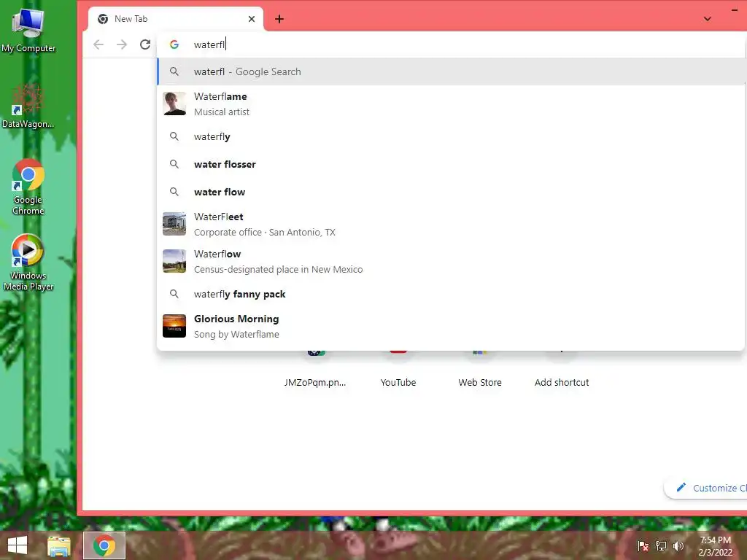This screenshot has width=747, height=560.
Task: Reload the page with refresh icon
Action: (x=145, y=44)
